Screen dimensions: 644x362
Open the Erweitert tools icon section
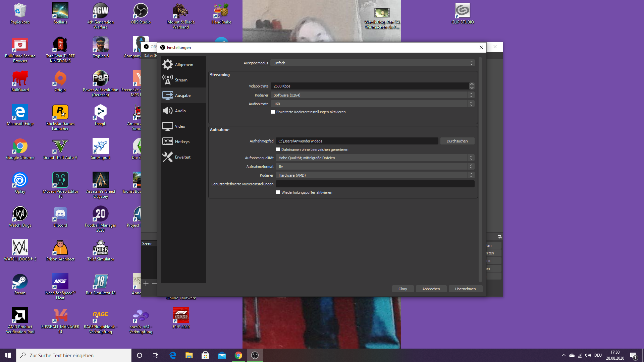click(168, 157)
